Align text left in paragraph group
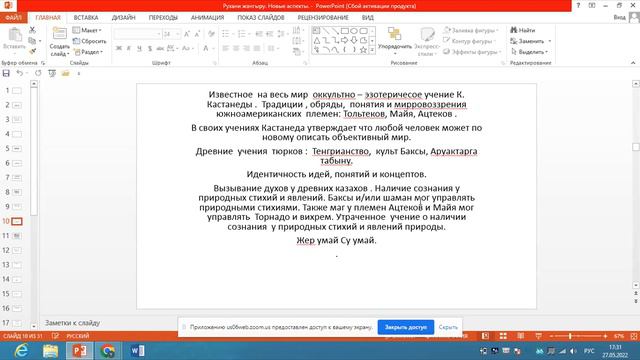 click(x=225, y=49)
